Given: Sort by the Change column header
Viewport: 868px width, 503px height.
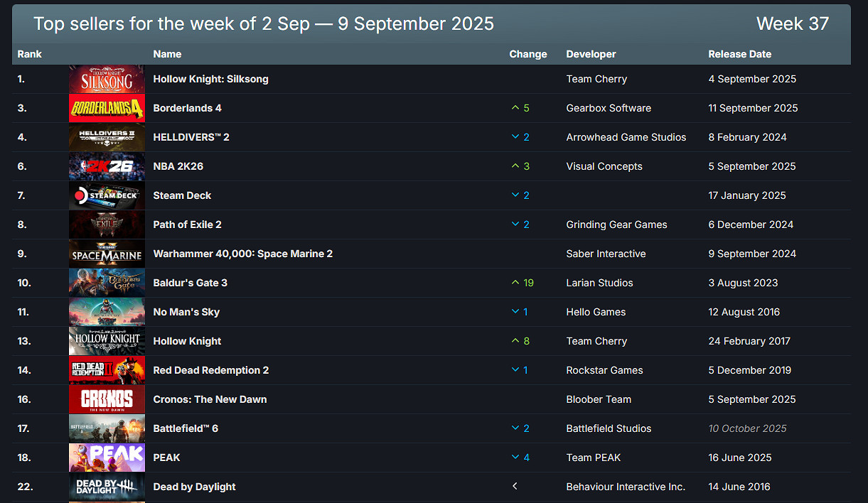Looking at the screenshot, I should click(528, 54).
